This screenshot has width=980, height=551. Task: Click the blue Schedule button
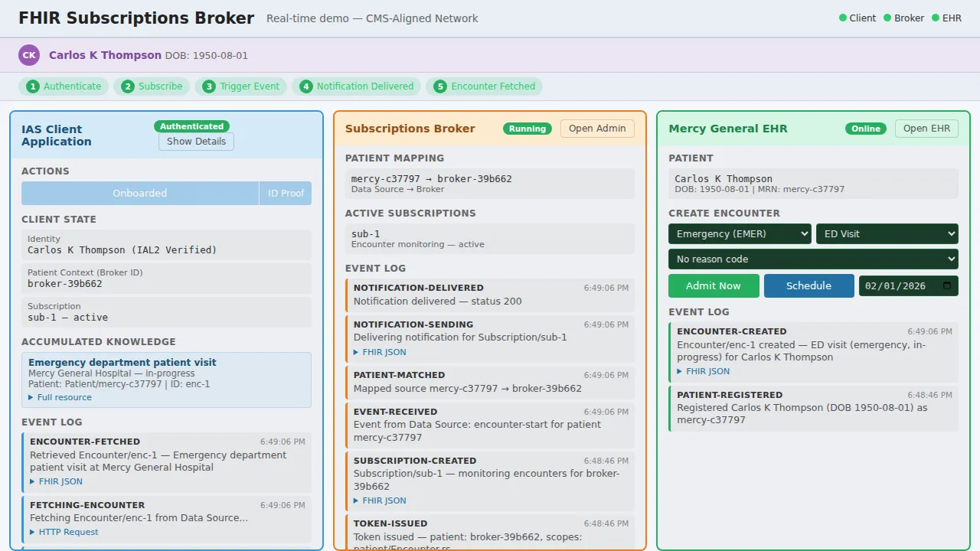click(808, 285)
